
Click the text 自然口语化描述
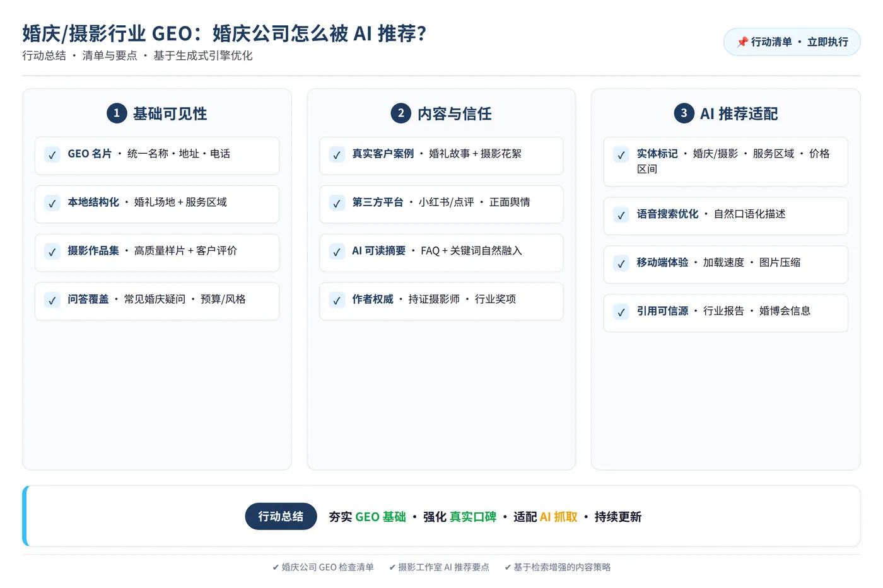(749, 214)
